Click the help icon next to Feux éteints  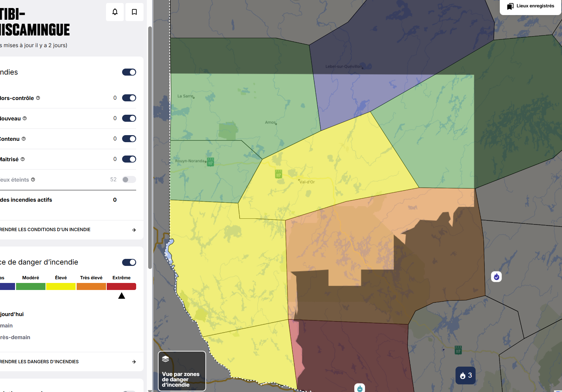click(x=33, y=180)
